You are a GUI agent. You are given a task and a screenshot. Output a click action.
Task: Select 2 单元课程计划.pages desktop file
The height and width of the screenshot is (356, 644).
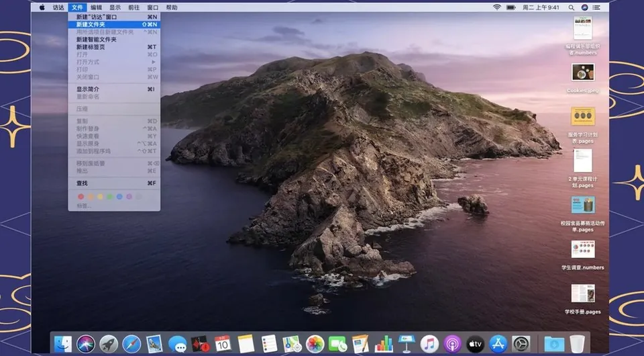click(583, 169)
